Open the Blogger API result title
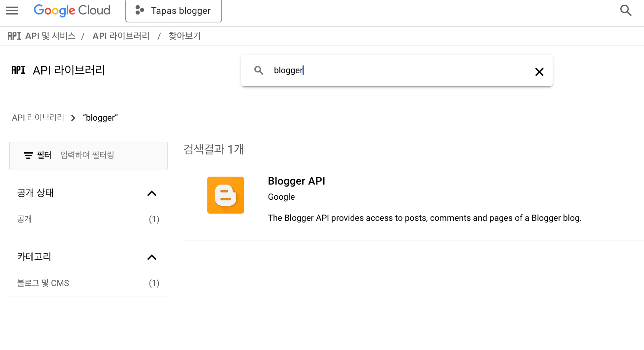This screenshot has width=644, height=350. point(296,181)
